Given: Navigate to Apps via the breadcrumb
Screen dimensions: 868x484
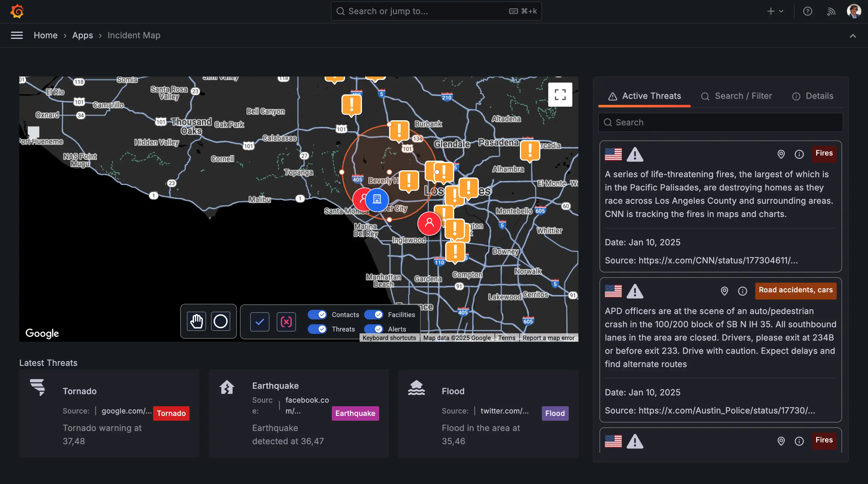Looking at the screenshot, I should [83, 35].
